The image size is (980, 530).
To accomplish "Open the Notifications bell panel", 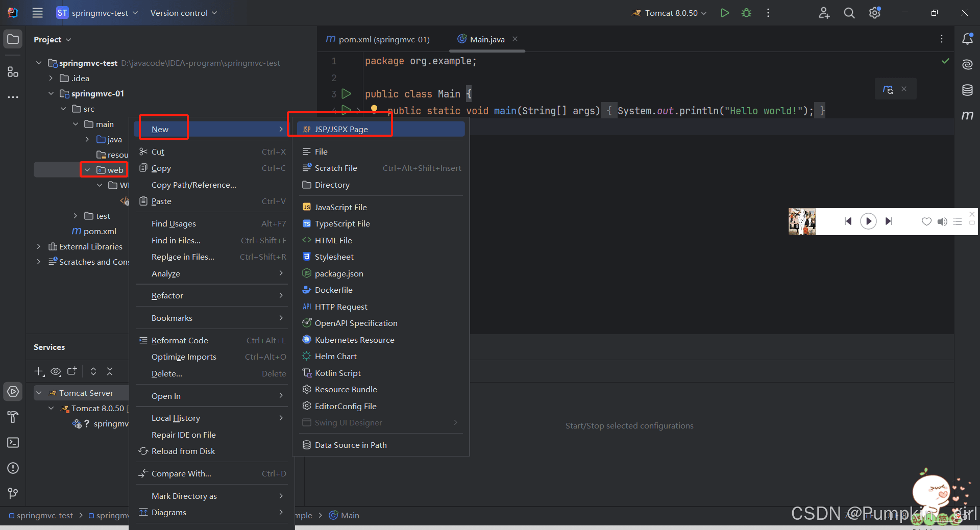I will (967, 39).
